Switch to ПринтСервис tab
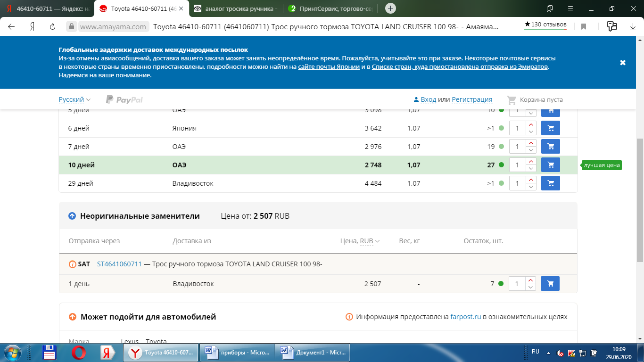The image size is (644, 362). (x=332, y=8)
